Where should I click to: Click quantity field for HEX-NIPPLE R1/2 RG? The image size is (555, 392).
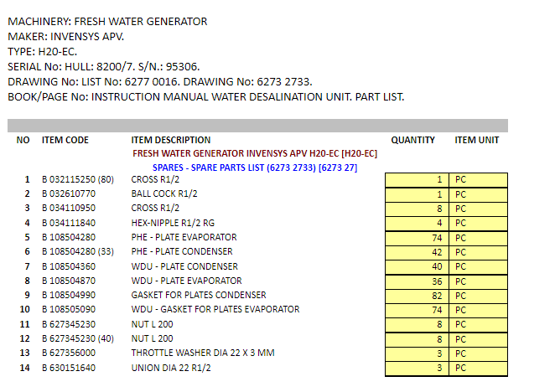[417, 223]
